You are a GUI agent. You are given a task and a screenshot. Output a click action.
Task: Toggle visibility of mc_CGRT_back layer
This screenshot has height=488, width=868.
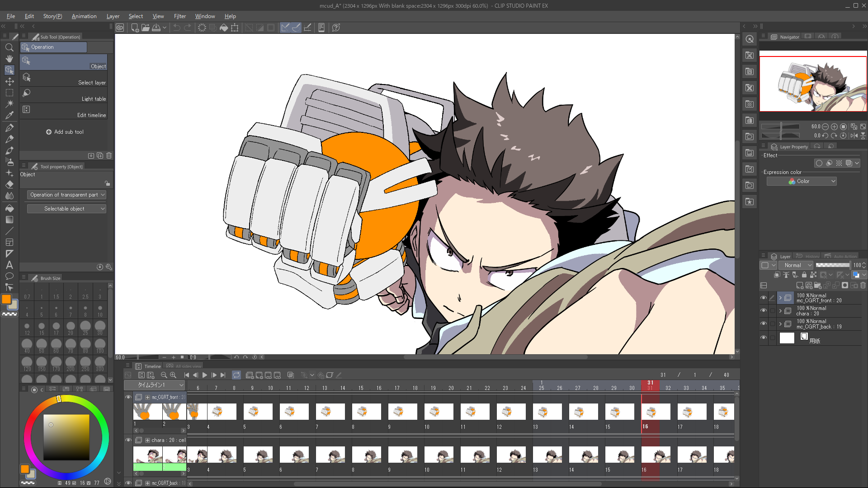tap(764, 324)
